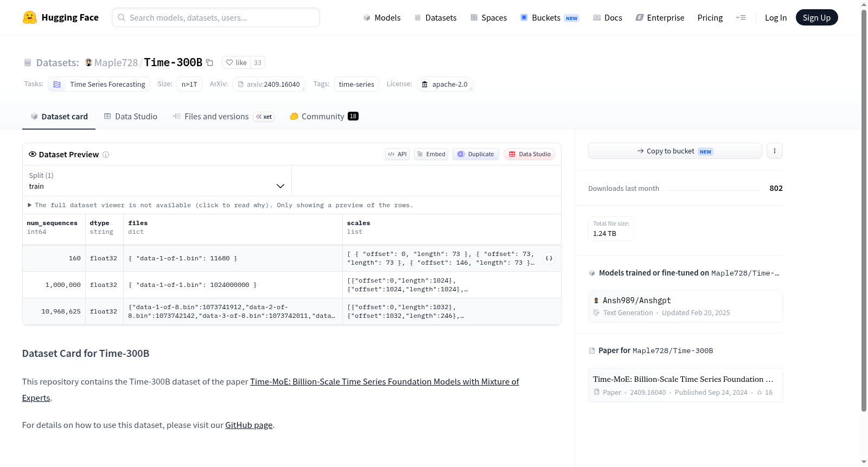Open the dataset viewer API button
The image size is (868, 467).
[x=397, y=154]
